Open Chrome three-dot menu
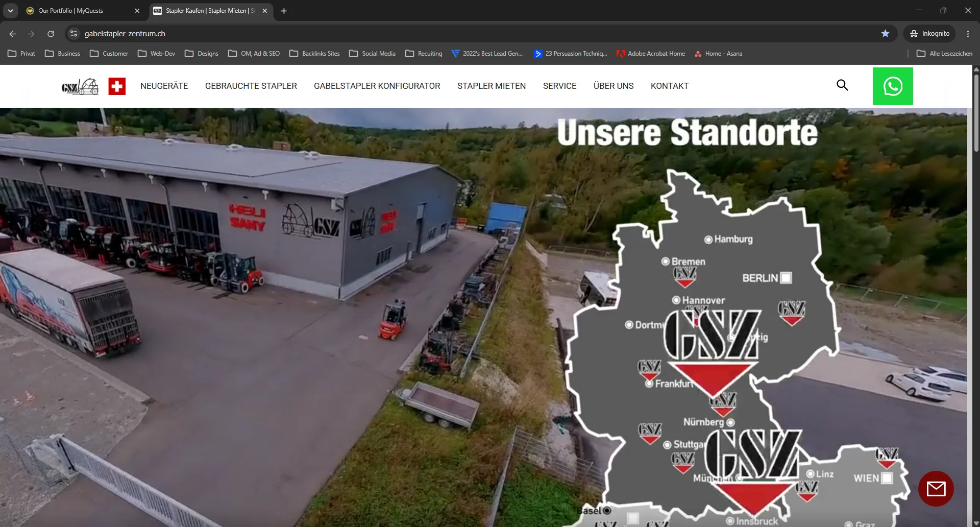The height and width of the screenshot is (527, 980). pyautogui.click(x=968, y=34)
